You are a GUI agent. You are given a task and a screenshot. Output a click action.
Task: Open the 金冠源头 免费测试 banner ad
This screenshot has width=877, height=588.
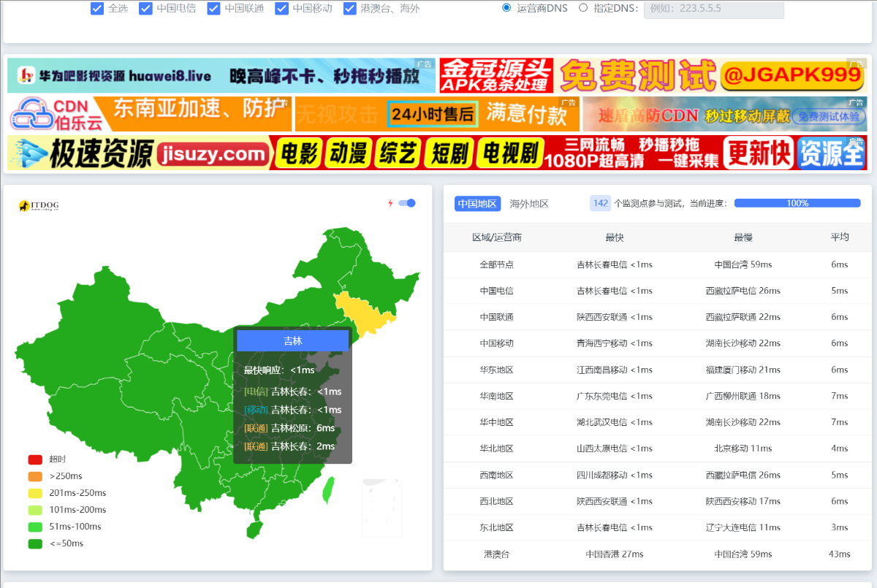click(653, 76)
